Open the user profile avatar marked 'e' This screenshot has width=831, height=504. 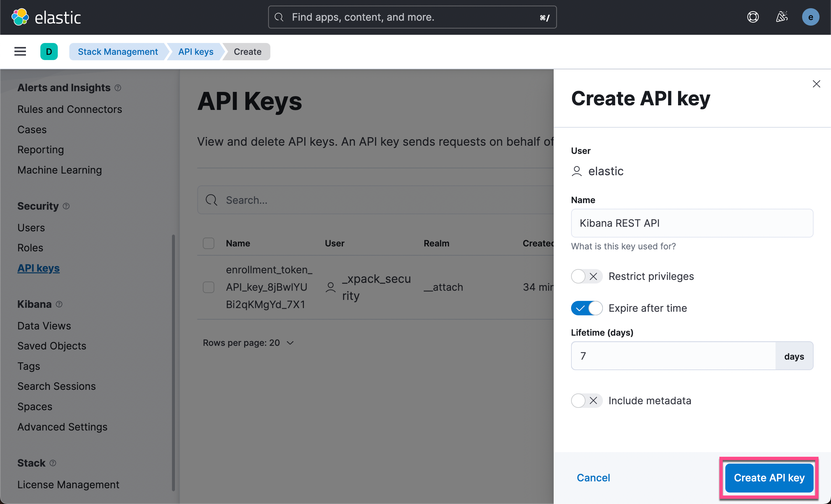coord(811,17)
